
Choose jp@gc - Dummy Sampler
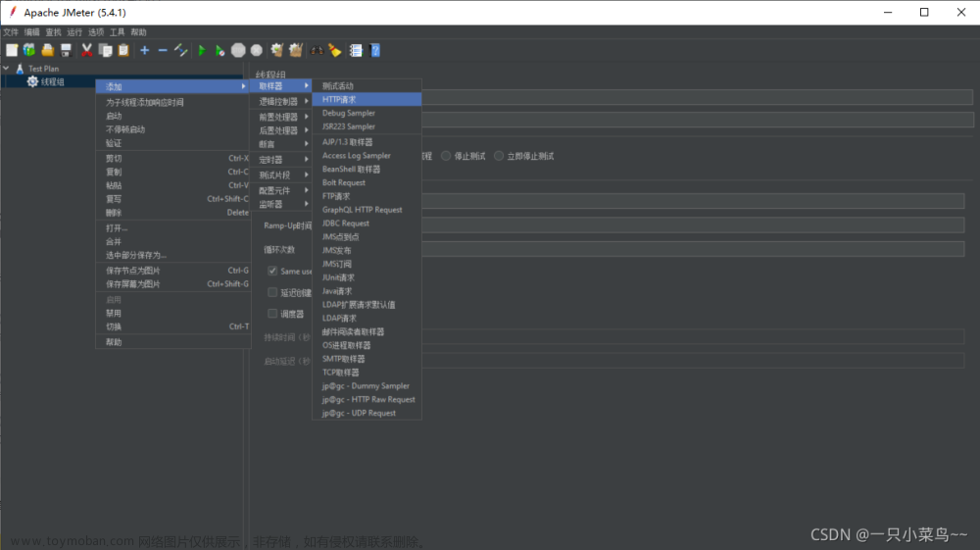click(x=367, y=385)
